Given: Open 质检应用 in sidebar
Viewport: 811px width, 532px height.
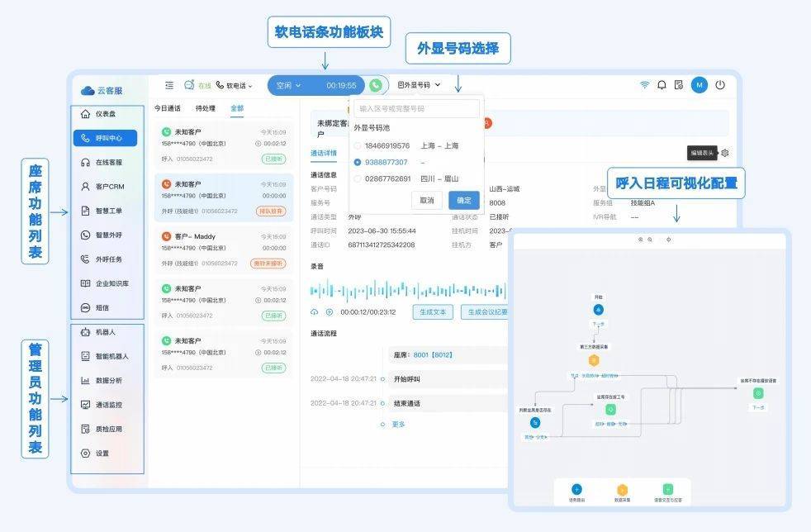Looking at the screenshot, I should pos(102,429).
